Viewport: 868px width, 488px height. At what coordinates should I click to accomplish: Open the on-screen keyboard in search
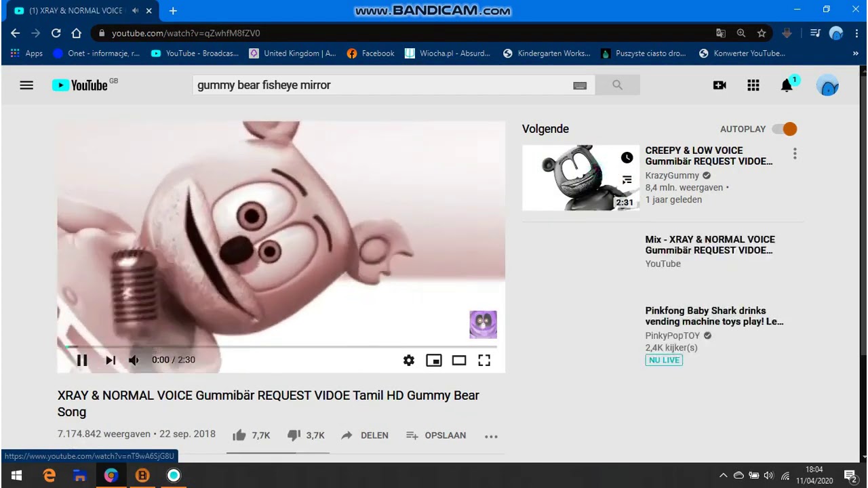(580, 85)
